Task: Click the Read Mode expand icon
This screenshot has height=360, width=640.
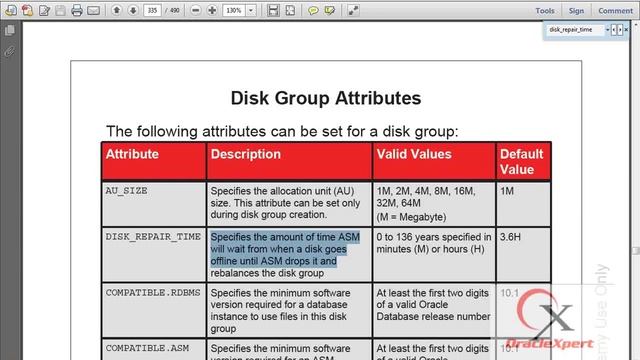Action: 353,10
